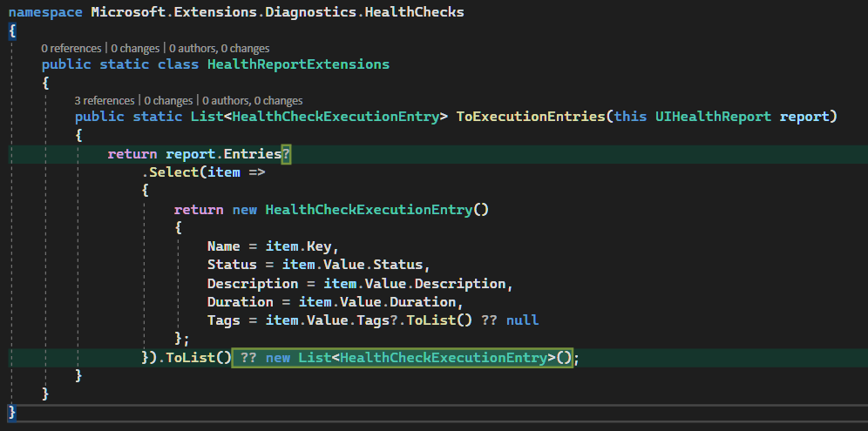Click 'this' keyword in method parameters

pyautogui.click(x=630, y=117)
